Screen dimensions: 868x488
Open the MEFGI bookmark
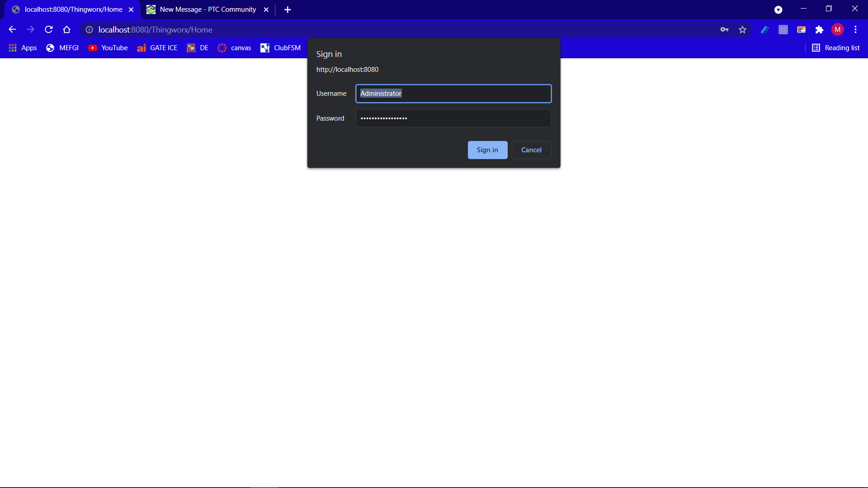62,47
